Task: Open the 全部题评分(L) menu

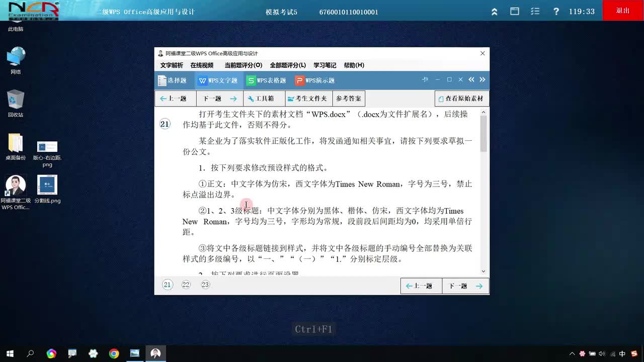Action: click(288, 65)
